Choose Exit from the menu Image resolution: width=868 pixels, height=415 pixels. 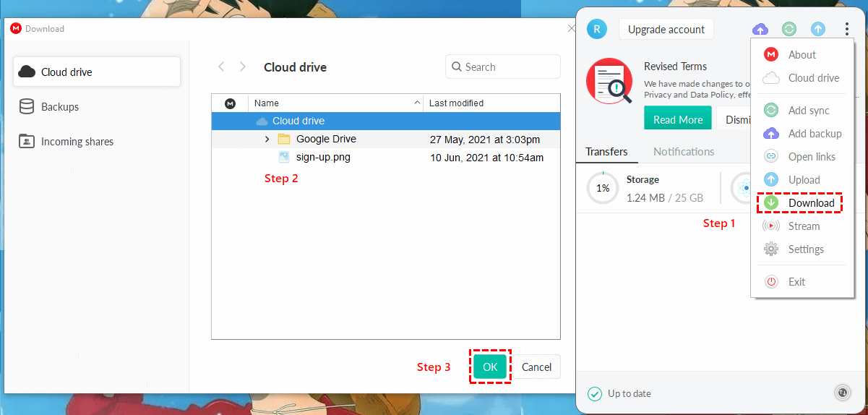tap(802, 281)
